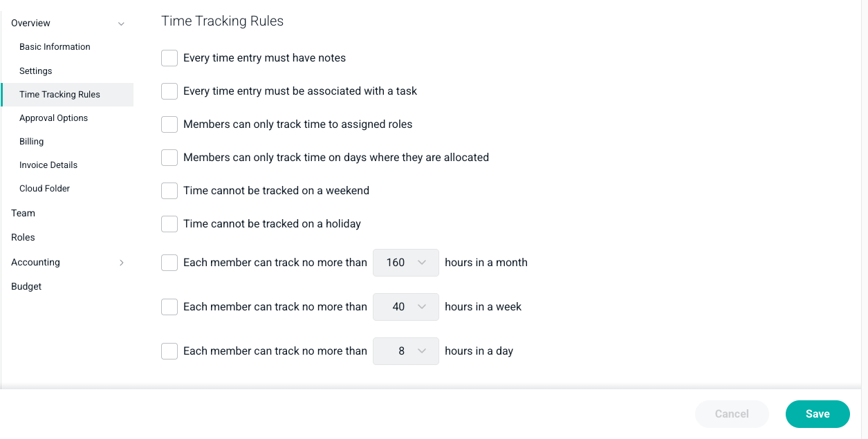Collapse the Overview section chevron
868x439 pixels.
[121, 24]
